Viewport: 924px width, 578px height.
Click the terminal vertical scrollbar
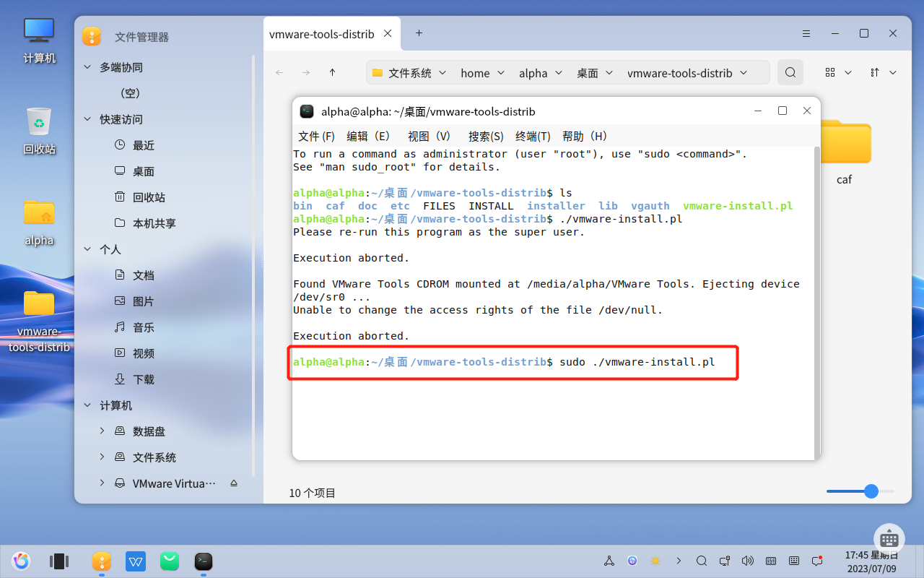(817, 303)
